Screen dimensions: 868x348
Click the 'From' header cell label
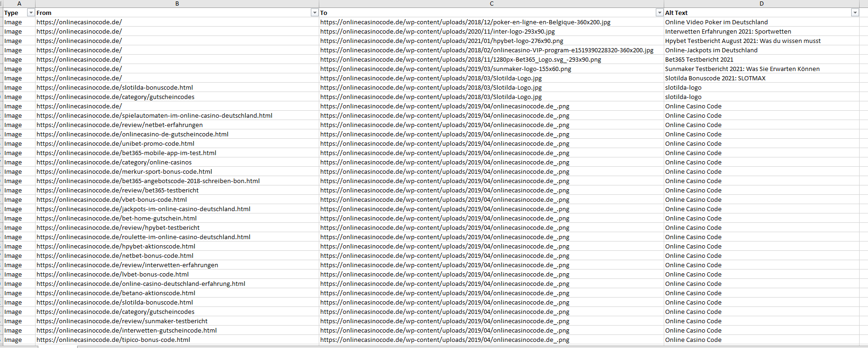coord(44,13)
